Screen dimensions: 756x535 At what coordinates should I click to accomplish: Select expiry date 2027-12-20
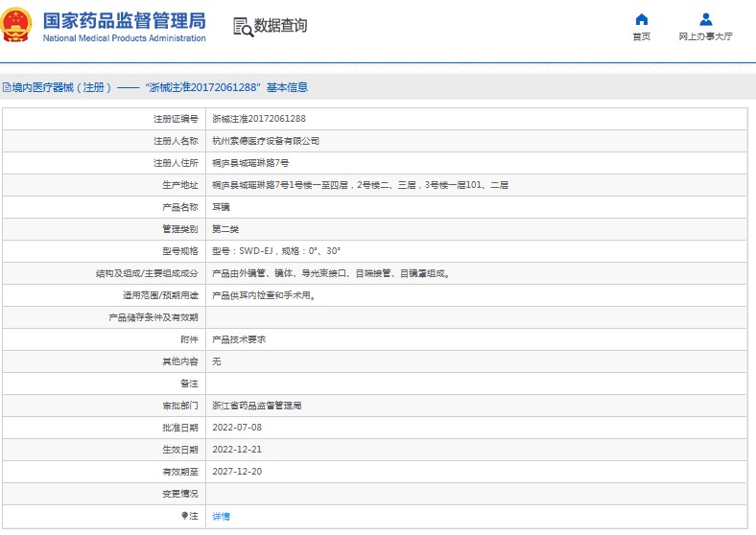click(237, 472)
